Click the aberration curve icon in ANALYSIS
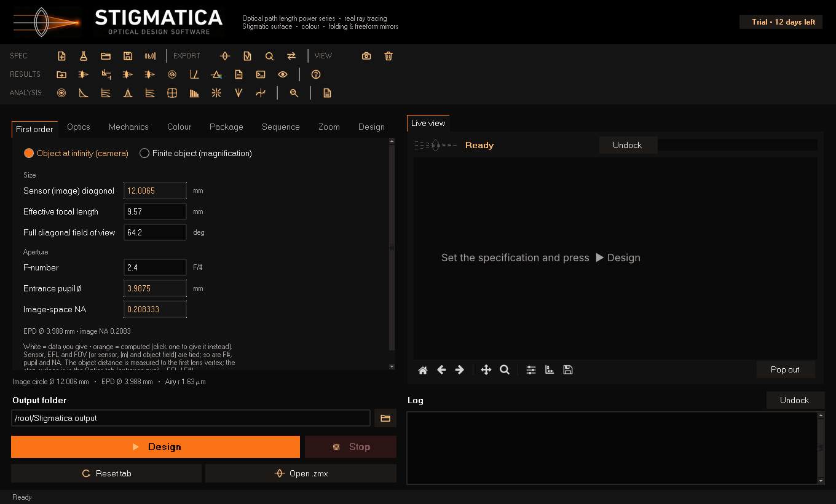 [261, 93]
